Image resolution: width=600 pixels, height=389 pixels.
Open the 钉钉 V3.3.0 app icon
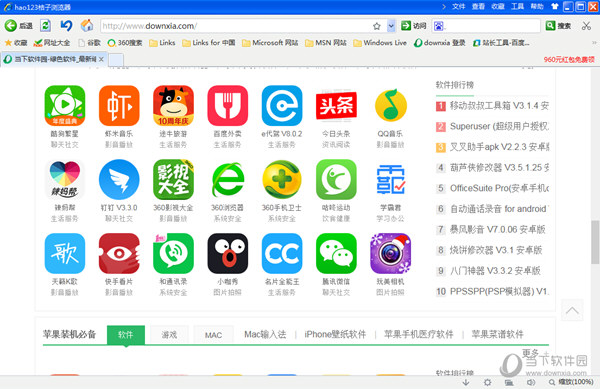[119, 179]
